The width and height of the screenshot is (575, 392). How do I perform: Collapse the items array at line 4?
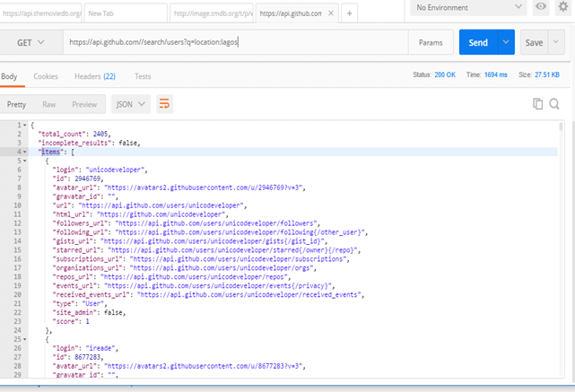click(x=24, y=152)
